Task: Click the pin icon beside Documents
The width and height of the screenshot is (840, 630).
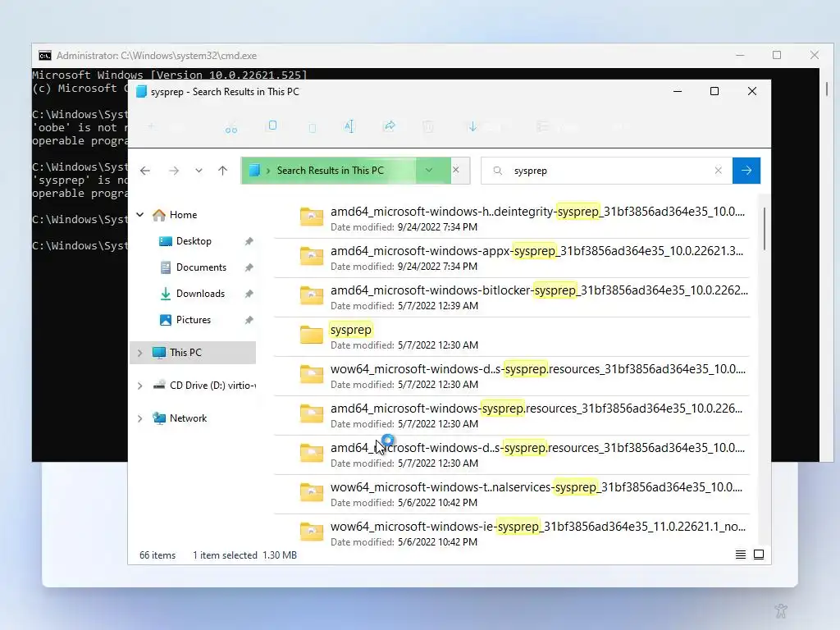Action: (249, 267)
